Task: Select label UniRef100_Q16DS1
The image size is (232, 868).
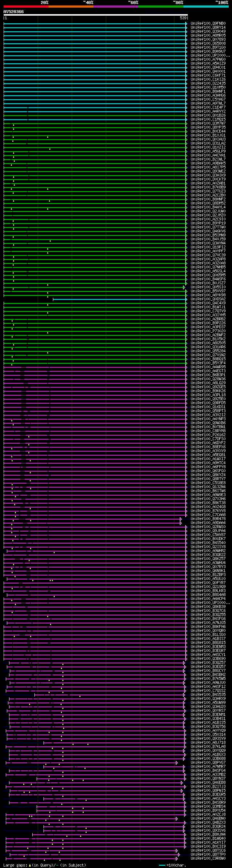Action: pyautogui.click(x=208, y=407)
